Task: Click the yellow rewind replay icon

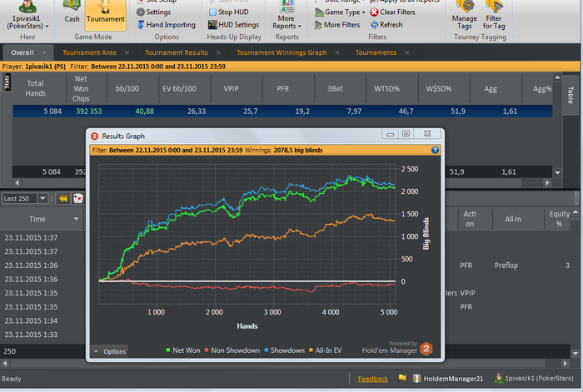Action: point(63,198)
